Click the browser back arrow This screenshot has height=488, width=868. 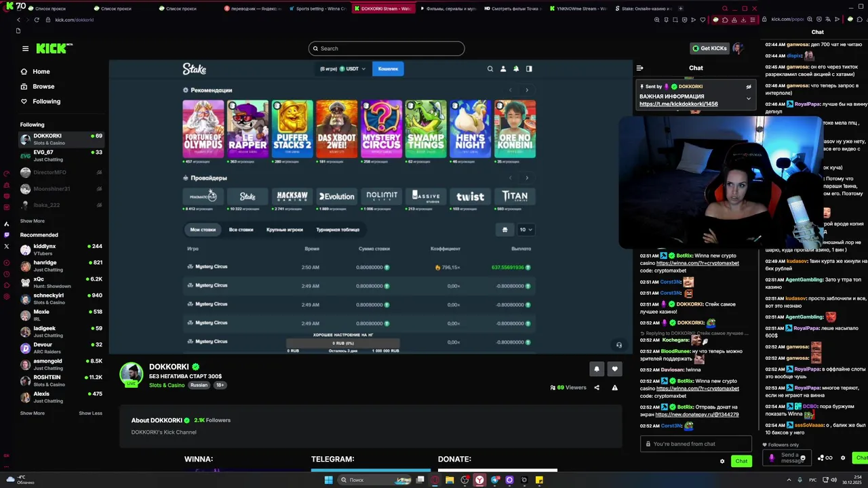point(18,20)
